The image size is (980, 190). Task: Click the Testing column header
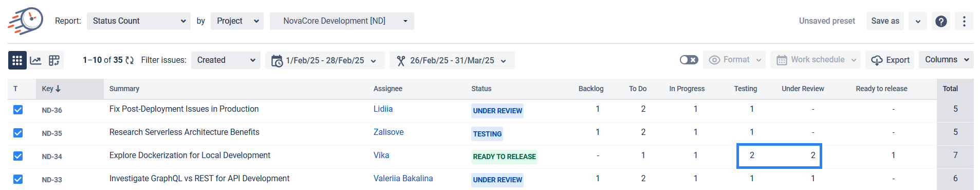[x=746, y=89]
